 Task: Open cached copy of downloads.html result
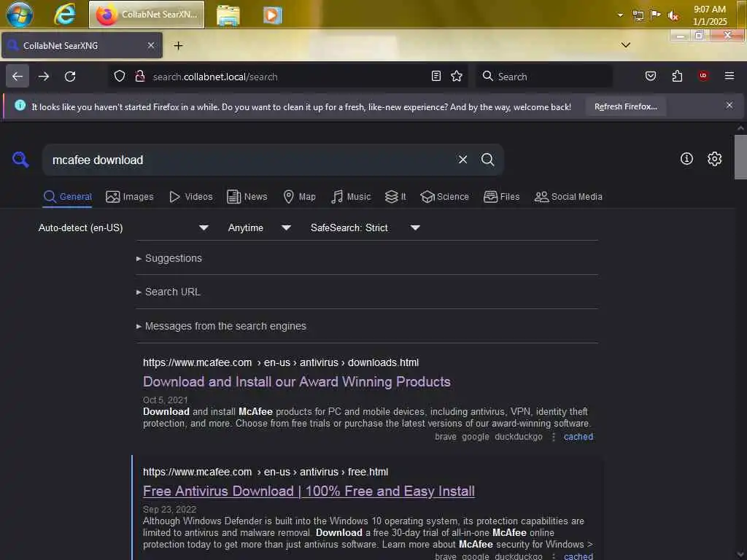point(578,437)
